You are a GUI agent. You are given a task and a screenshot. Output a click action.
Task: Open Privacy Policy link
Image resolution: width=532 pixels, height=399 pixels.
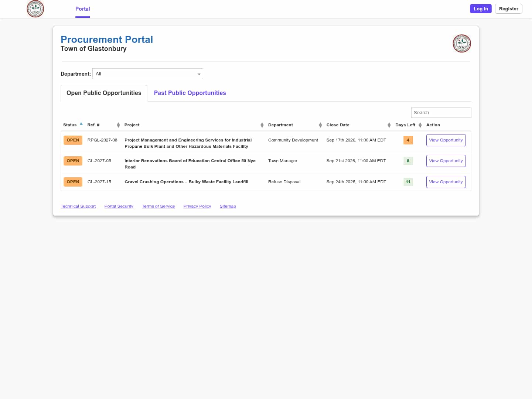[x=197, y=206]
